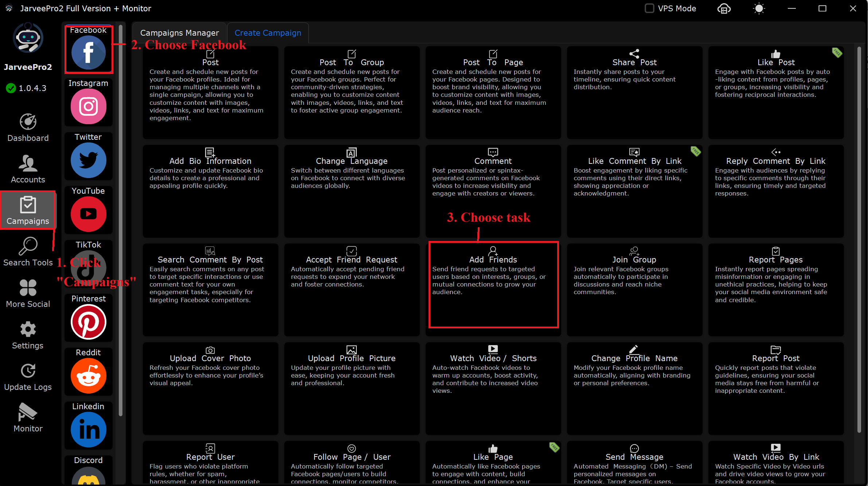
Task: Click the Report Post folder icon
Action: pos(776,350)
